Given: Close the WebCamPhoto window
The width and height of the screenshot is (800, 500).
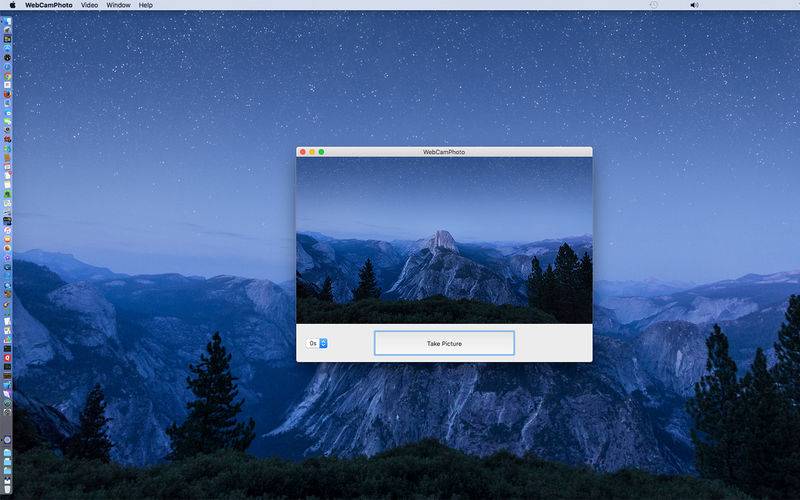Looking at the screenshot, I should tap(303, 152).
